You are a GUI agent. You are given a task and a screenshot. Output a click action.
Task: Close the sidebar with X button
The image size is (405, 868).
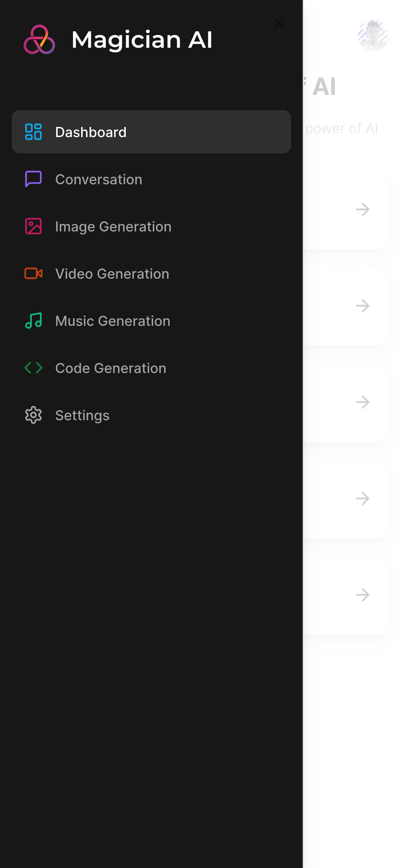coord(279,24)
